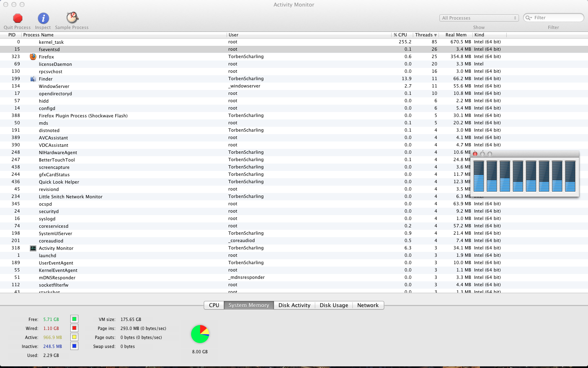
Task: Click the Activity Monitor icon in process list
Action: point(33,248)
